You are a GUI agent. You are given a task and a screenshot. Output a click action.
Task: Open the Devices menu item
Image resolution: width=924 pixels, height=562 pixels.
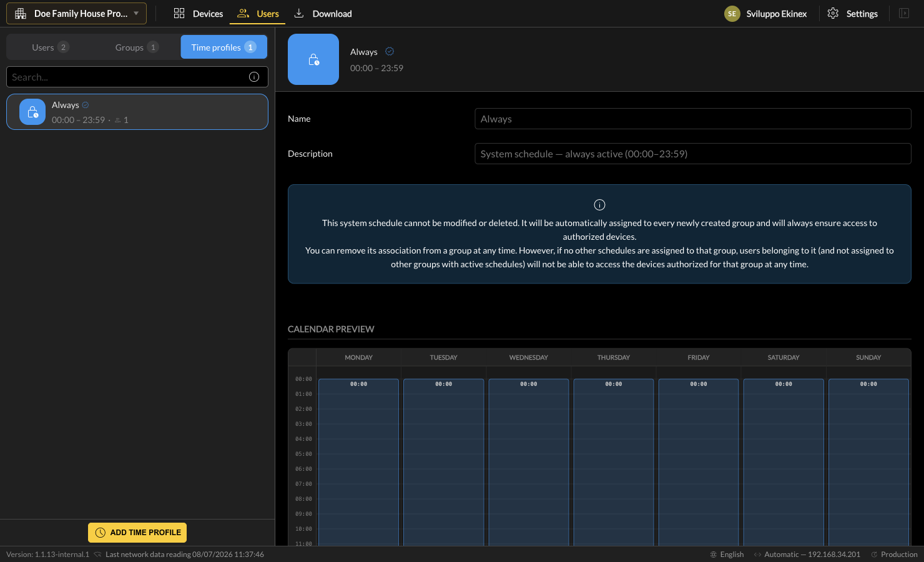pos(198,13)
